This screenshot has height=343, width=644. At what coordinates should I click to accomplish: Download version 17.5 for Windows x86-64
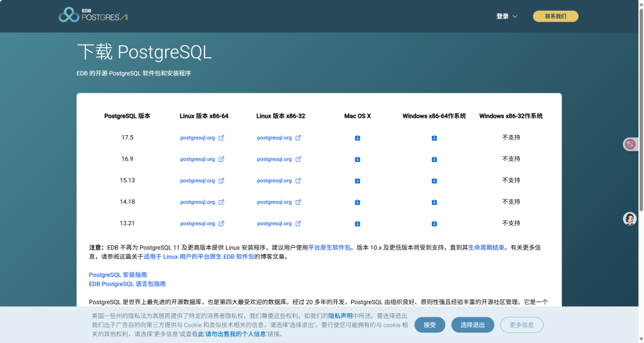click(434, 138)
